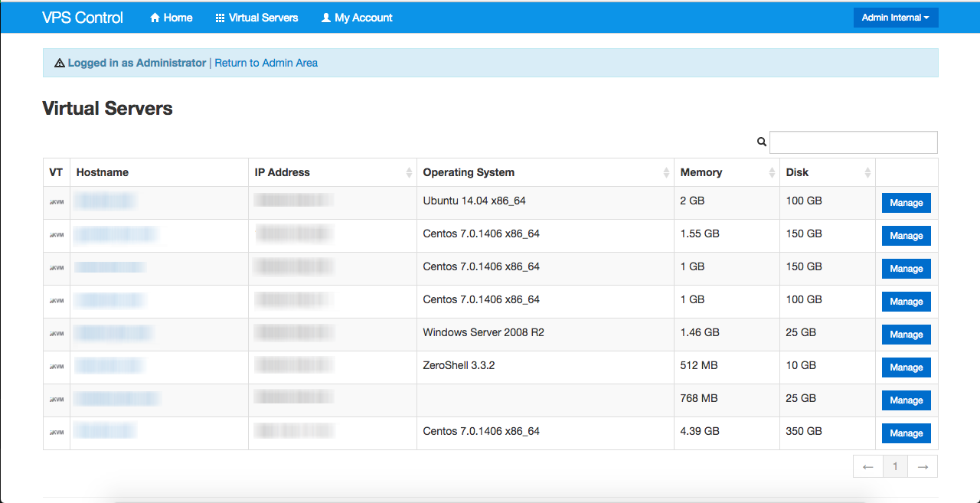Click the warning icon in the admin banner
This screenshot has height=503, width=980.
[60, 64]
